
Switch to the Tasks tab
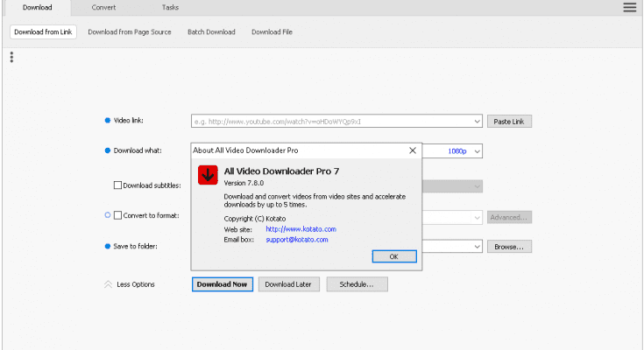click(170, 7)
